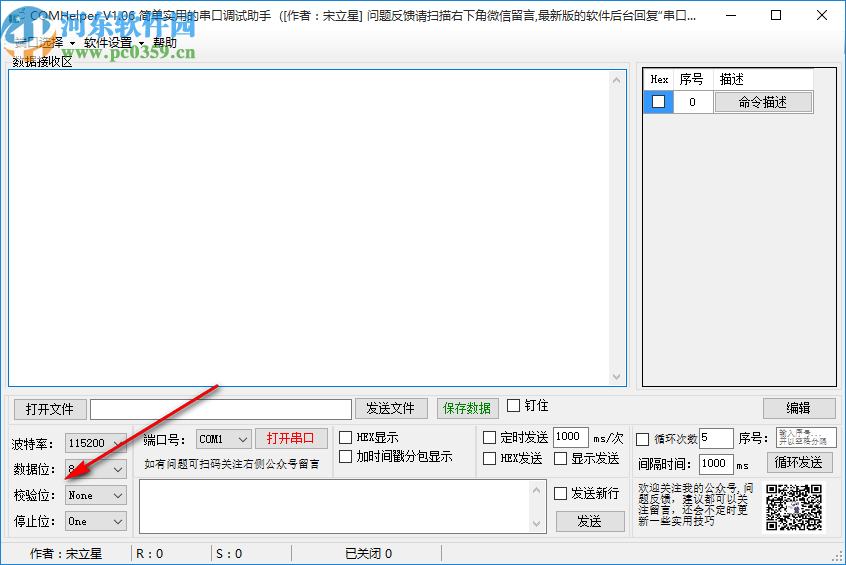Click the 作者：宋立星 status text
The image size is (846, 565).
click(66, 554)
